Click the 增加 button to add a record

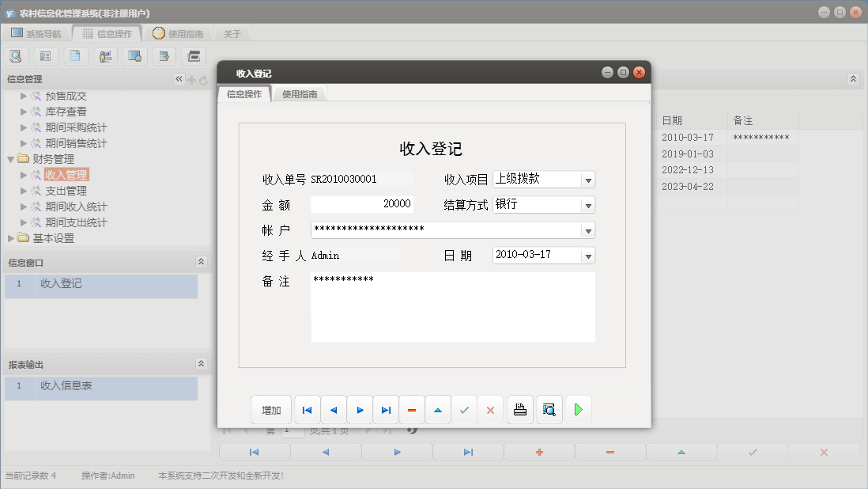(x=271, y=409)
